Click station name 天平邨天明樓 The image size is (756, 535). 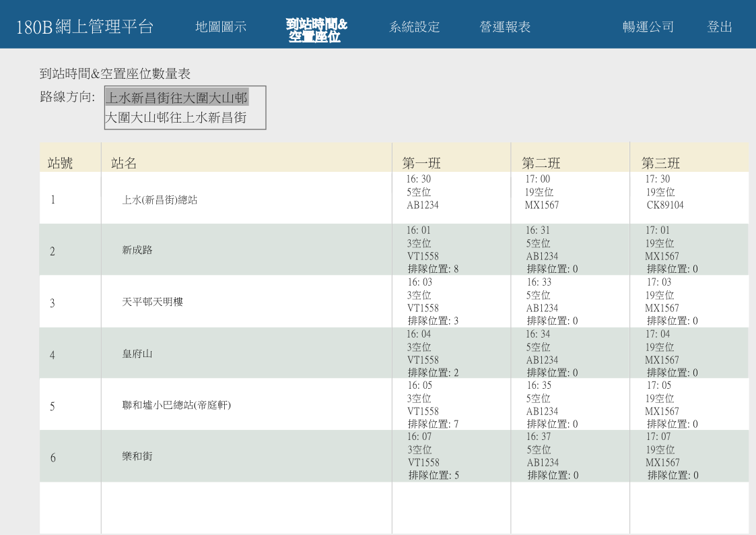click(152, 302)
